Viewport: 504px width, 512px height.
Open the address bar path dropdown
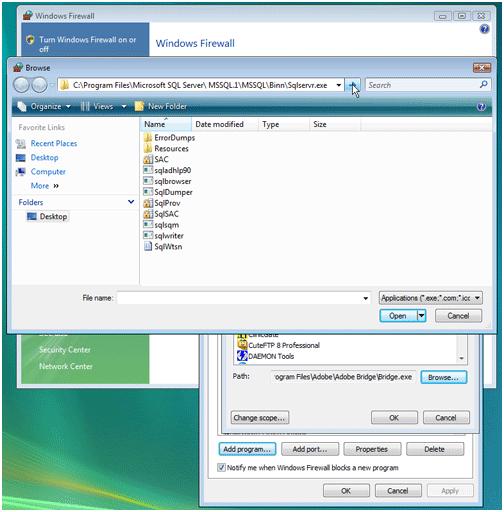point(339,85)
